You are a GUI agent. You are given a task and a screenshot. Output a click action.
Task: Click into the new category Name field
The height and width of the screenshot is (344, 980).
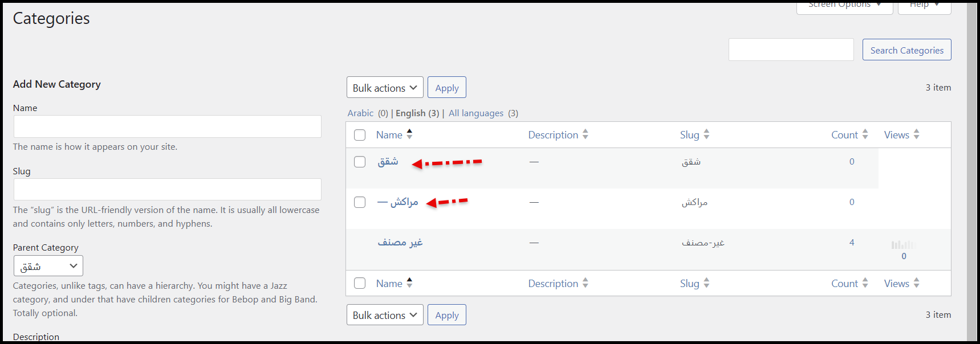pos(167,126)
